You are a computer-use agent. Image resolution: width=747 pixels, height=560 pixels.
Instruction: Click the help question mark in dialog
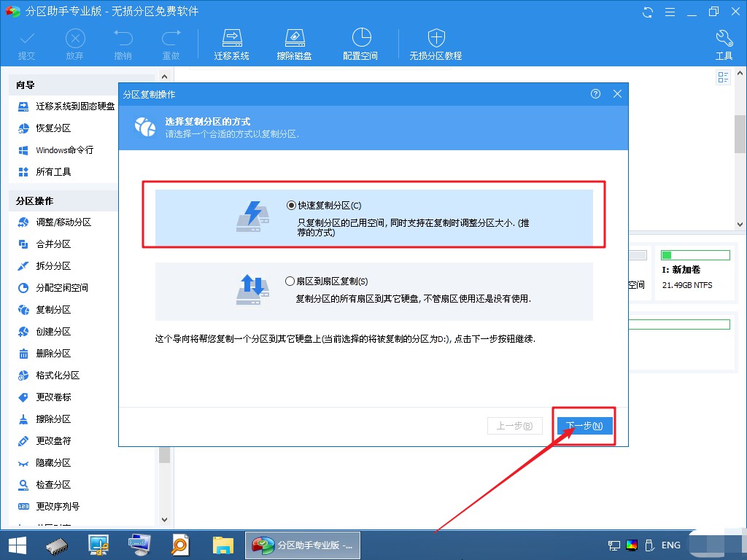point(595,94)
